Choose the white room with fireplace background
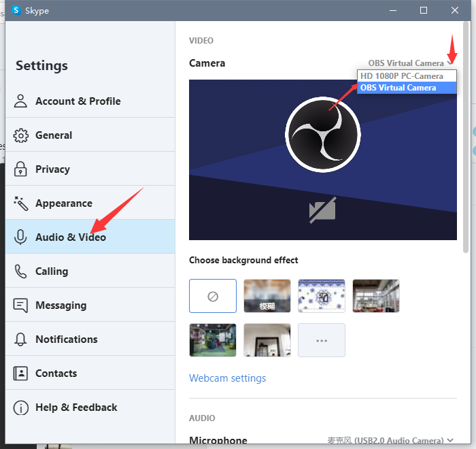 click(x=267, y=340)
